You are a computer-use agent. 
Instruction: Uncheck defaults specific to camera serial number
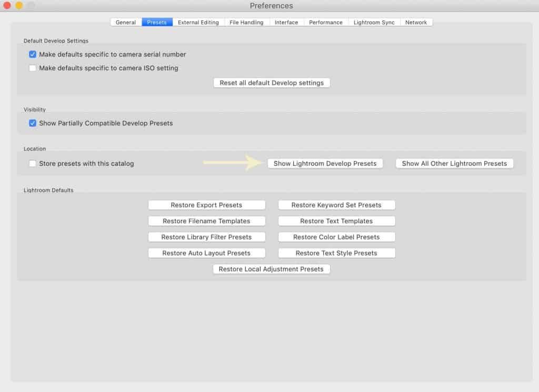(33, 54)
